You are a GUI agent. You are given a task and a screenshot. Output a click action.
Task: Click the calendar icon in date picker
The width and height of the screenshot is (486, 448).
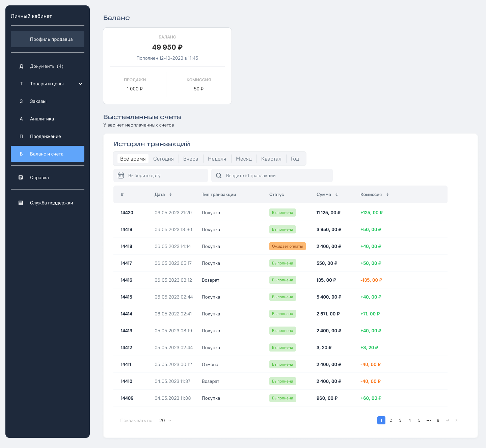click(121, 175)
